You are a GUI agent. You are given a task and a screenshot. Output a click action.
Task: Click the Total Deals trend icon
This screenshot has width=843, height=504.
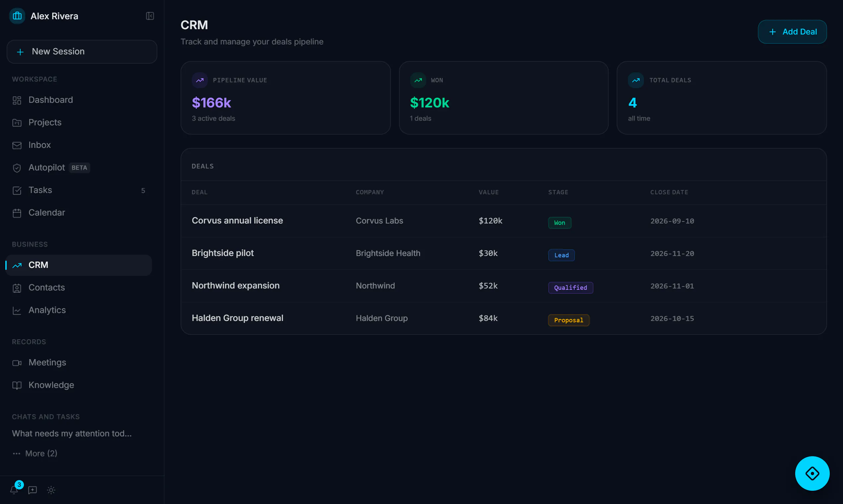[636, 80]
